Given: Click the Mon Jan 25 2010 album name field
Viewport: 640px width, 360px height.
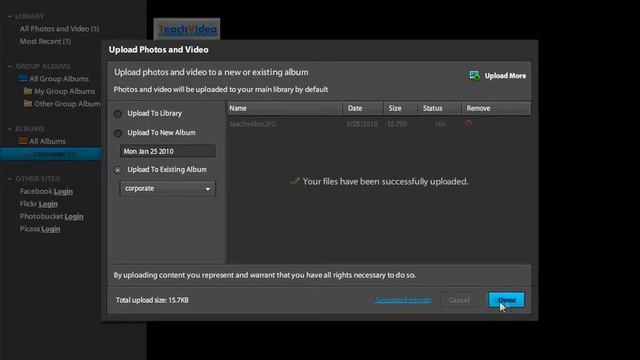Looking at the screenshot, I should pos(167,151).
